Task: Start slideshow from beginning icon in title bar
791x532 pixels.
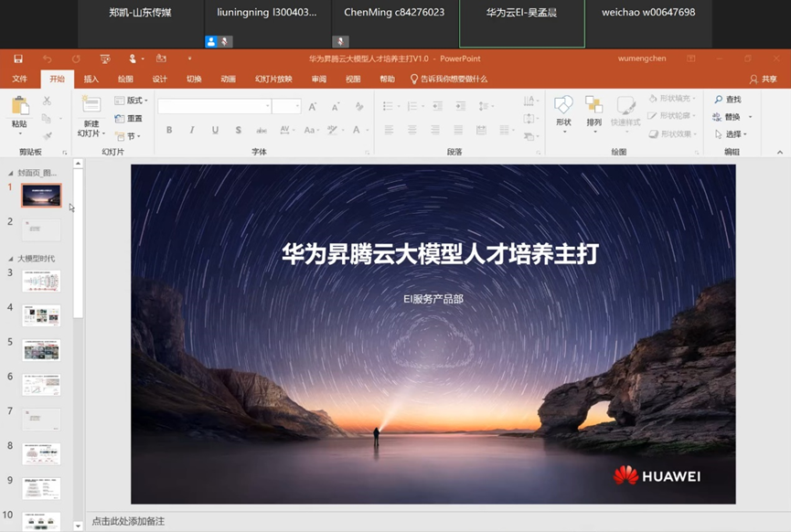Action: pyautogui.click(x=105, y=59)
